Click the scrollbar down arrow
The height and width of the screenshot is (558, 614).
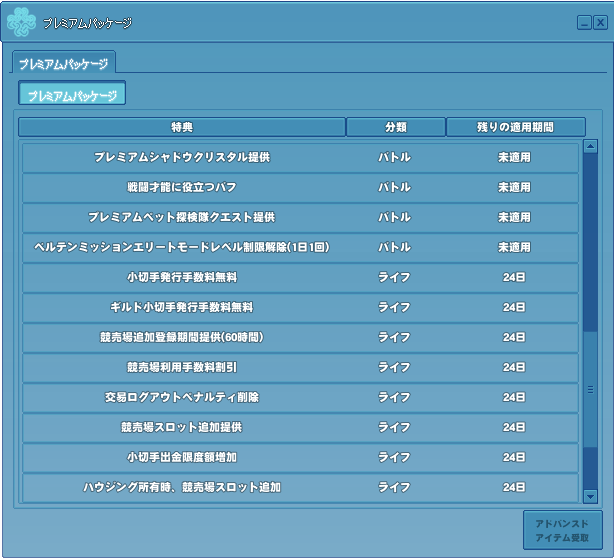590,496
